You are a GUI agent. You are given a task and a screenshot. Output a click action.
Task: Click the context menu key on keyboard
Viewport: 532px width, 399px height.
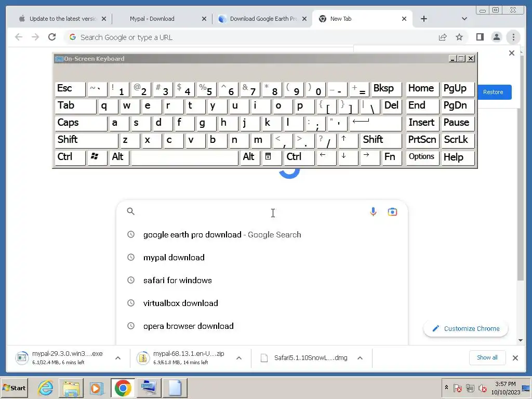(271, 157)
